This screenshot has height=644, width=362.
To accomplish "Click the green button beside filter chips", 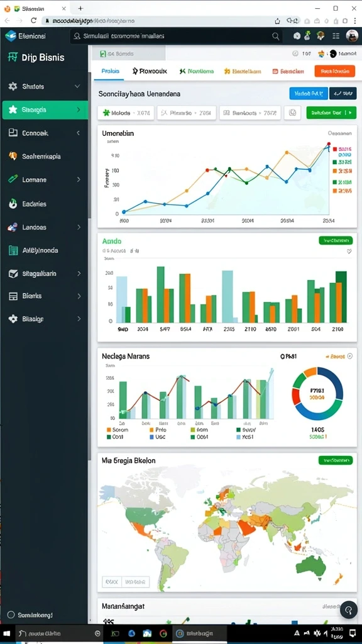I will pyautogui.click(x=331, y=113).
